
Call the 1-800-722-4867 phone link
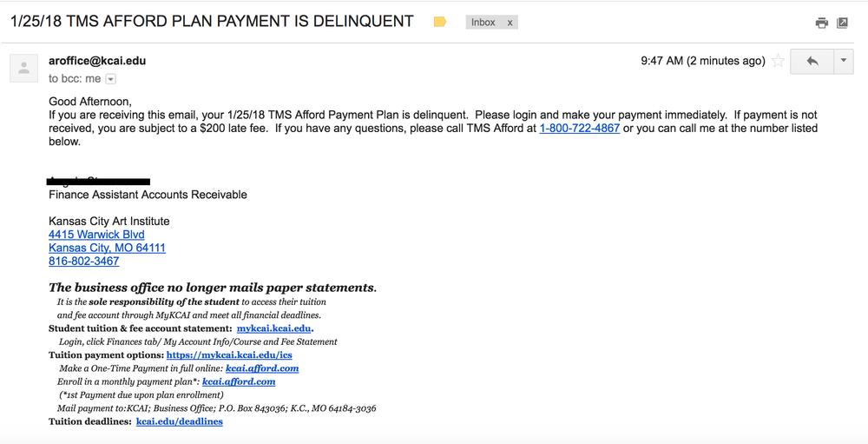(580, 129)
